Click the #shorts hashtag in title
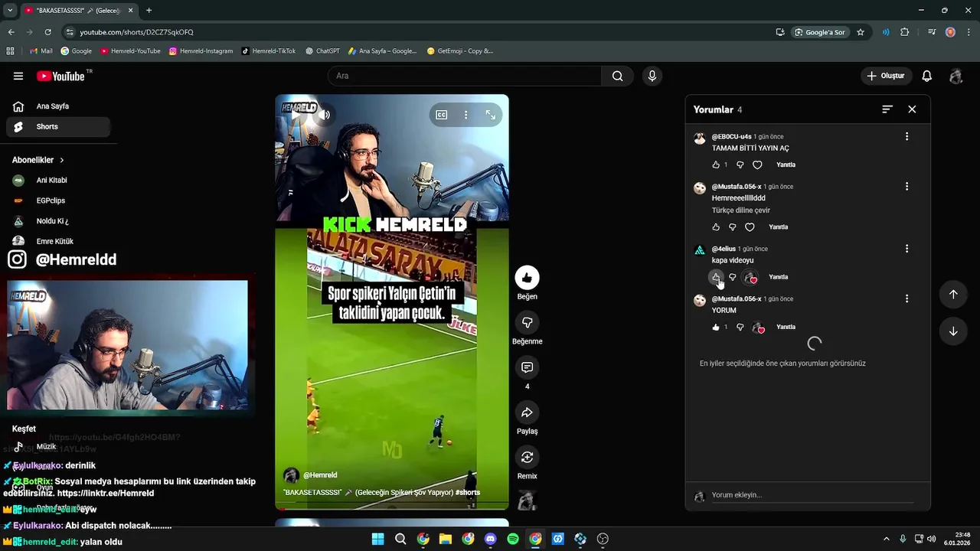This screenshot has height=551, width=980. tap(468, 493)
